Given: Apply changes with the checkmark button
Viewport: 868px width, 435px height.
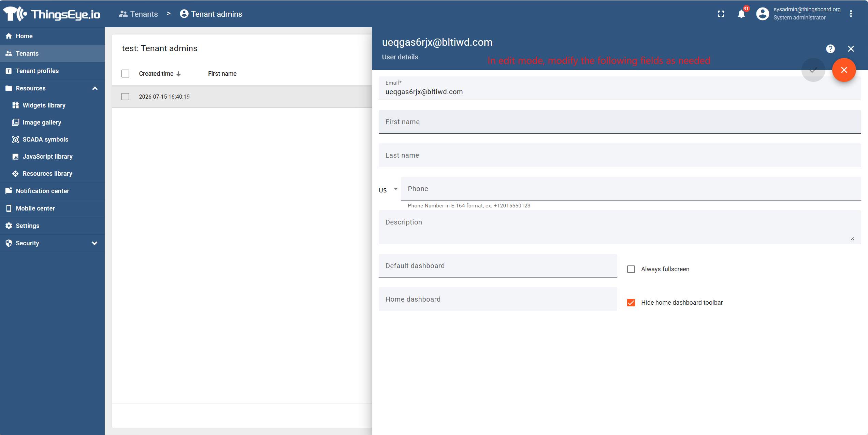Looking at the screenshot, I should [x=813, y=70].
